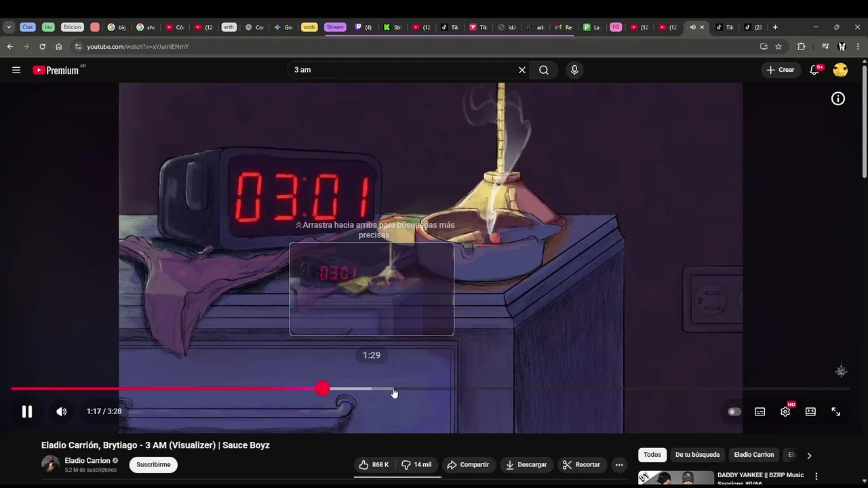Open DADDY YANKEE BZRP video thumbnail
This screenshot has height=488, width=868.
click(x=676, y=477)
